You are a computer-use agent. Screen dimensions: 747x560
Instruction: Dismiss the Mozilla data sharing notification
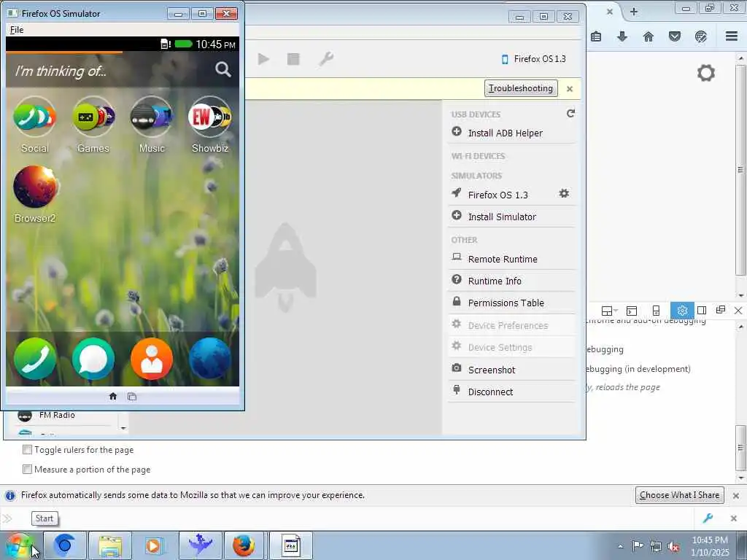(735, 495)
